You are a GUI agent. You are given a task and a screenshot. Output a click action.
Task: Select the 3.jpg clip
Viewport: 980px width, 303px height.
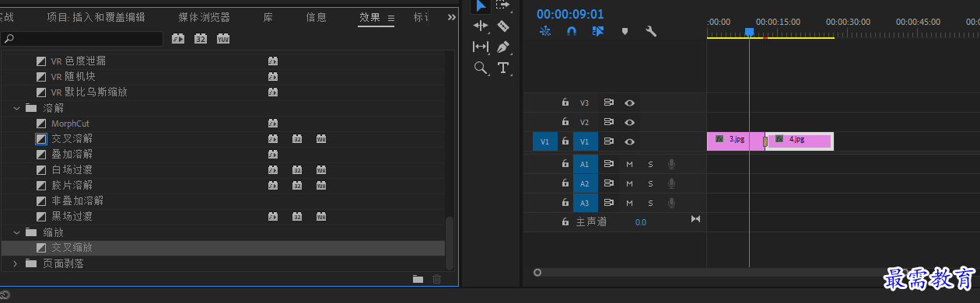click(735, 141)
